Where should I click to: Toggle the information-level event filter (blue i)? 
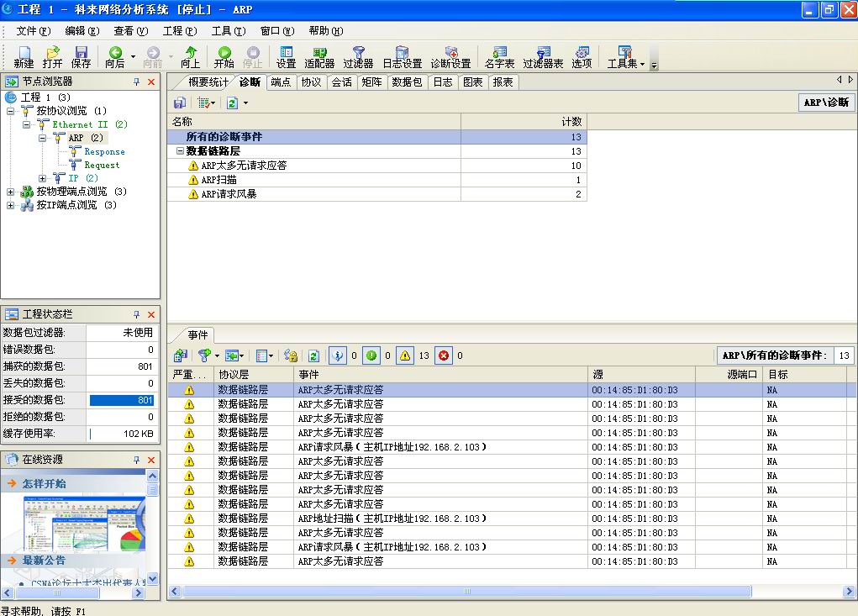(336, 355)
